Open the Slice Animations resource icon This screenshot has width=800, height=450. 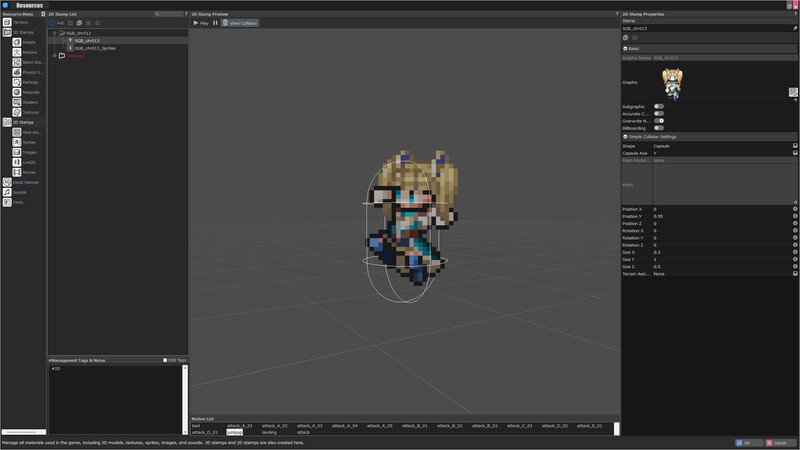17,132
